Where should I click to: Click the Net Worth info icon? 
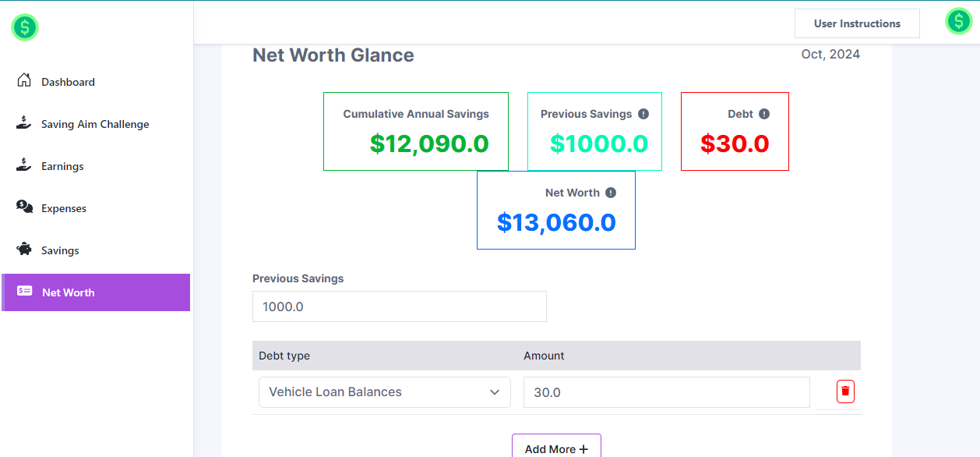coord(611,193)
